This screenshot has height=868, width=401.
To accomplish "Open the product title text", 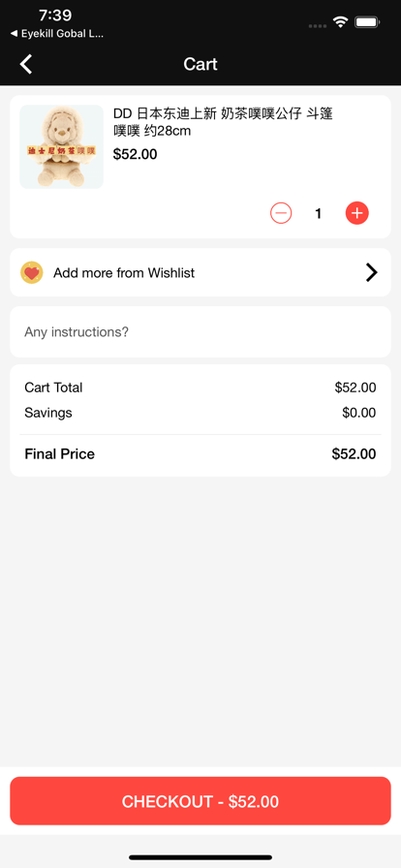I will (x=223, y=122).
